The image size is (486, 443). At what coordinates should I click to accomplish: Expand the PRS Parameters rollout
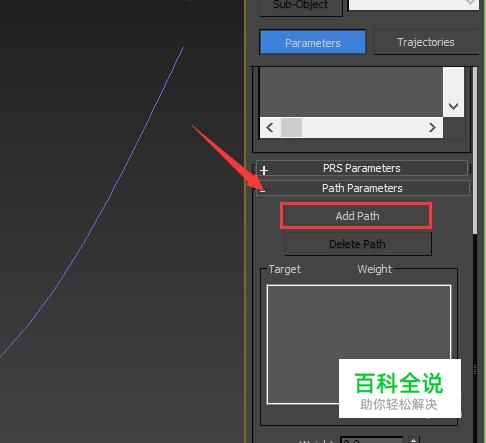click(362, 168)
